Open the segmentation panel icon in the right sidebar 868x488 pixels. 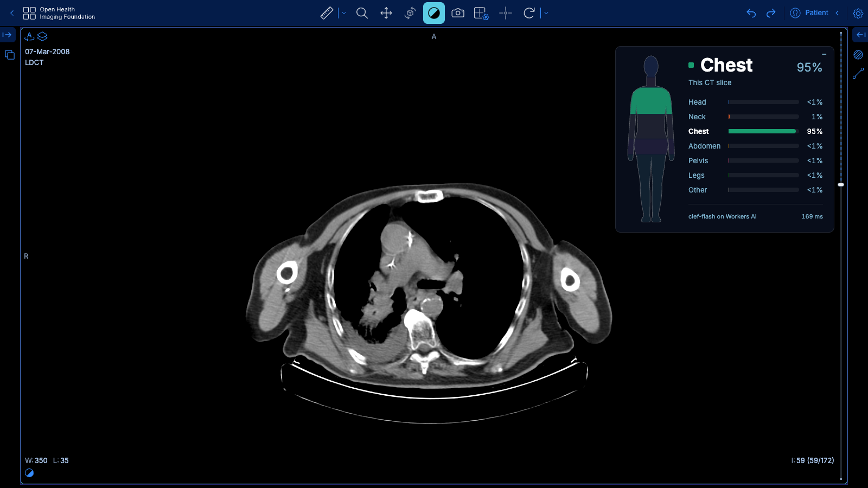click(858, 55)
